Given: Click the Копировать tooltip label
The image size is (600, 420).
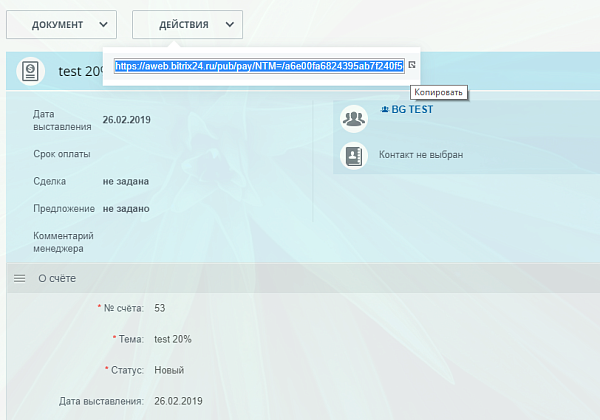Looking at the screenshot, I should [x=439, y=92].
